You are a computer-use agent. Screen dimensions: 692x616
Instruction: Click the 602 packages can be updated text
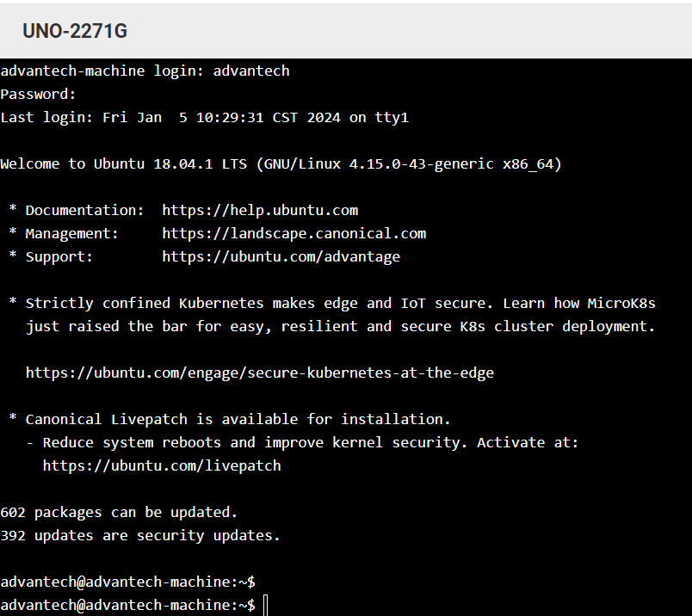(119, 512)
